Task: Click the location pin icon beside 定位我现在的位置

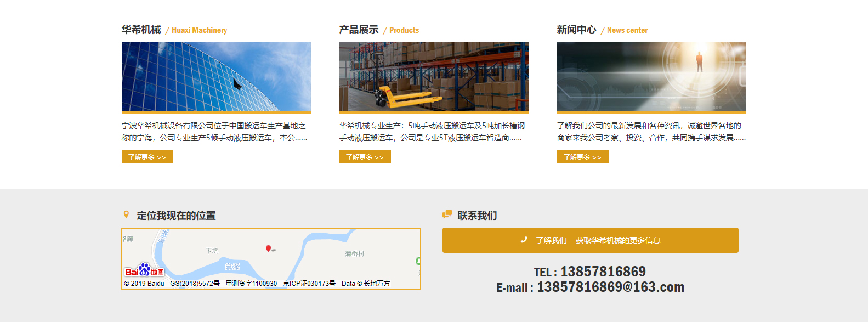Action: click(126, 214)
